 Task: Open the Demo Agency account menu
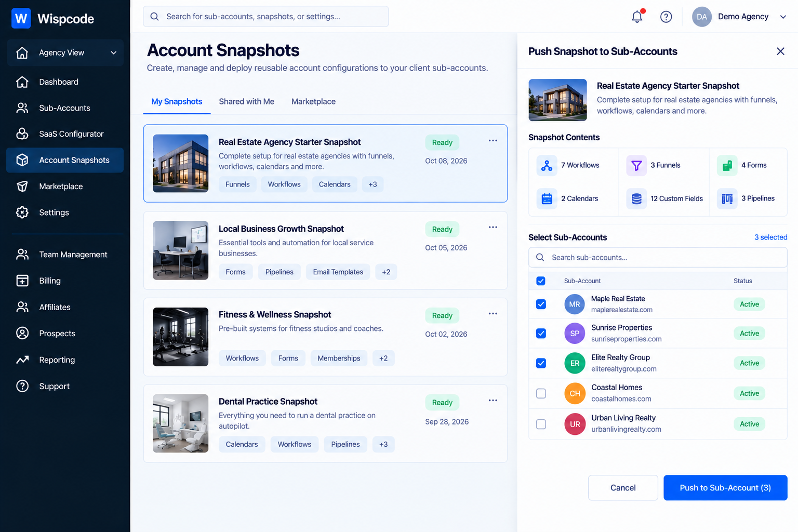pos(739,17)
